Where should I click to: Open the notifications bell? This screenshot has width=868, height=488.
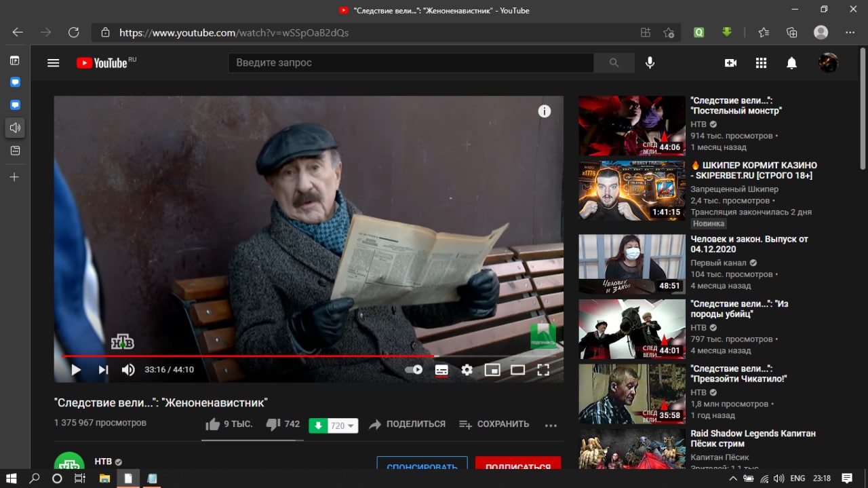(791, 62)
